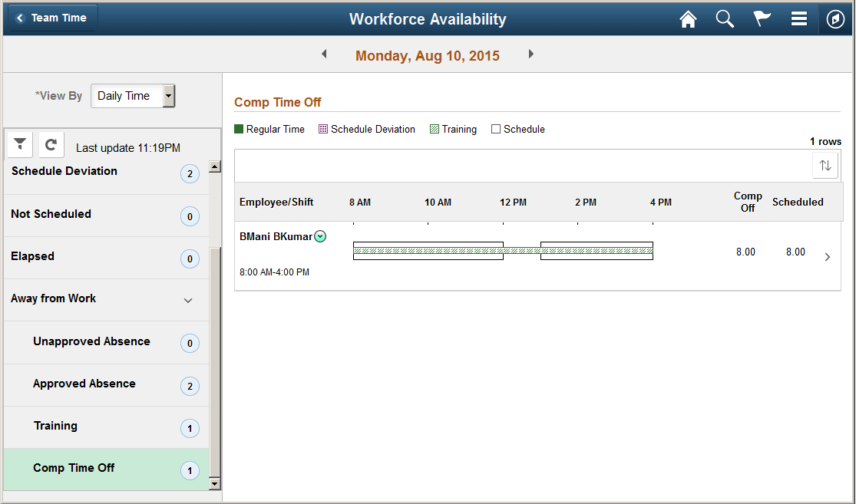Go to previous day arrow

point(324,54)
